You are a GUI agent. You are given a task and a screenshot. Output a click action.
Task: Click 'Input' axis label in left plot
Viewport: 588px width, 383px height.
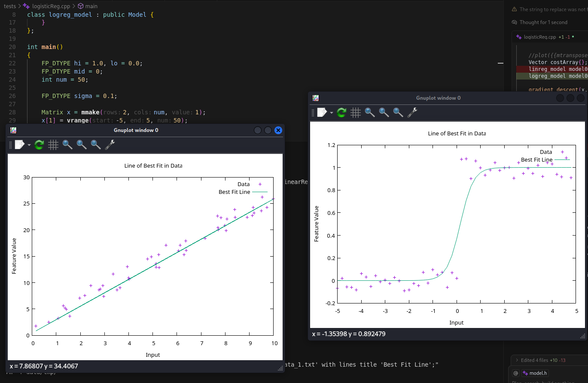coord(153,355)
